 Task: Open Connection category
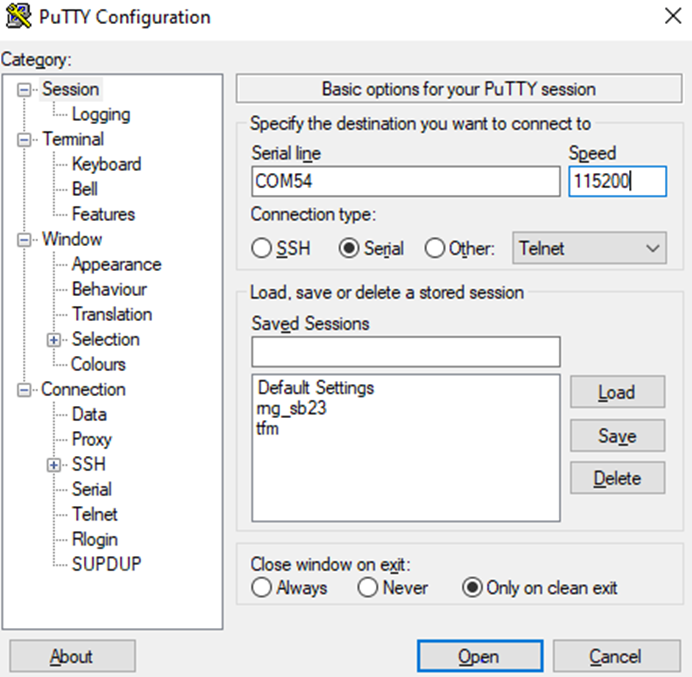[83, 389]
